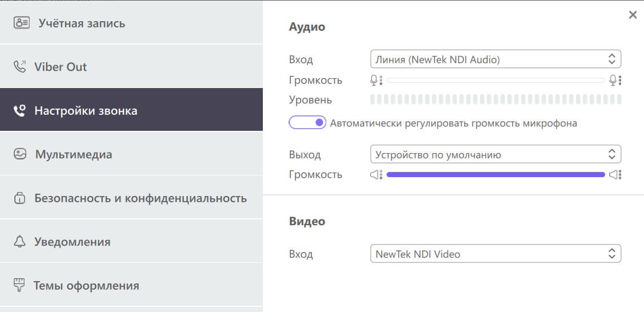Screen dimensions: 644x312
Task: Click the Выход label
Action: (305, 155)
